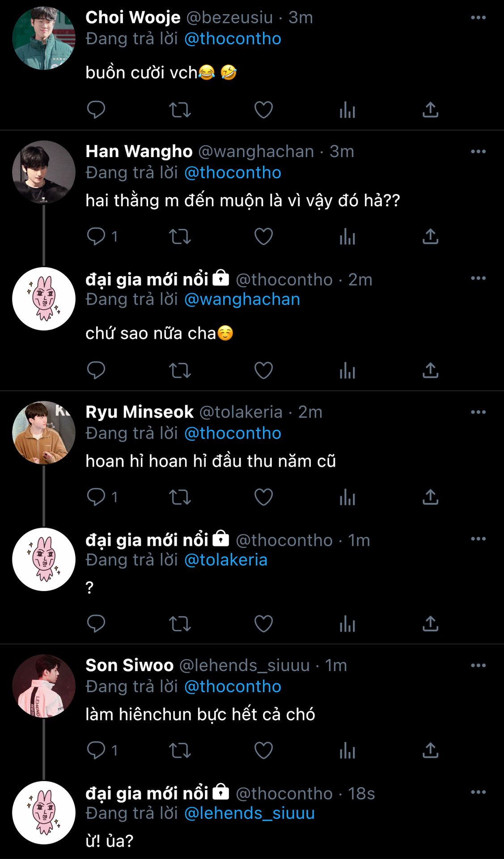This screenshot has width=504, height=859.
Task: Share Son Siwoo's reply
Action: coord(430,750)
